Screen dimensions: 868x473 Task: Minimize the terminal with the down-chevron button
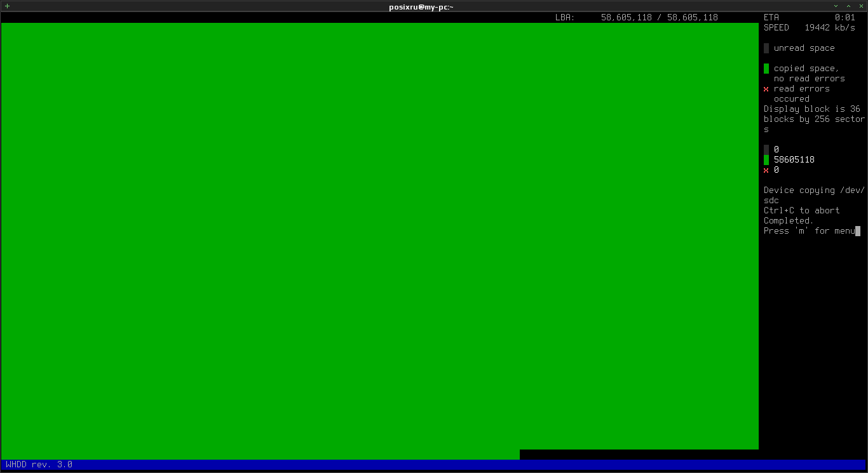pyautogui.click(x=836, y=6)
